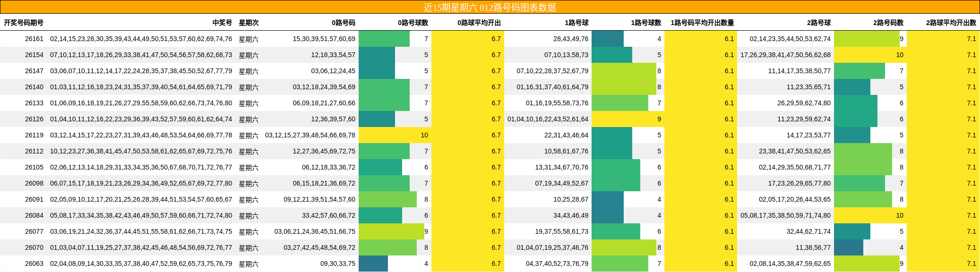Select the 0路号球数 column header

[413, 23]
